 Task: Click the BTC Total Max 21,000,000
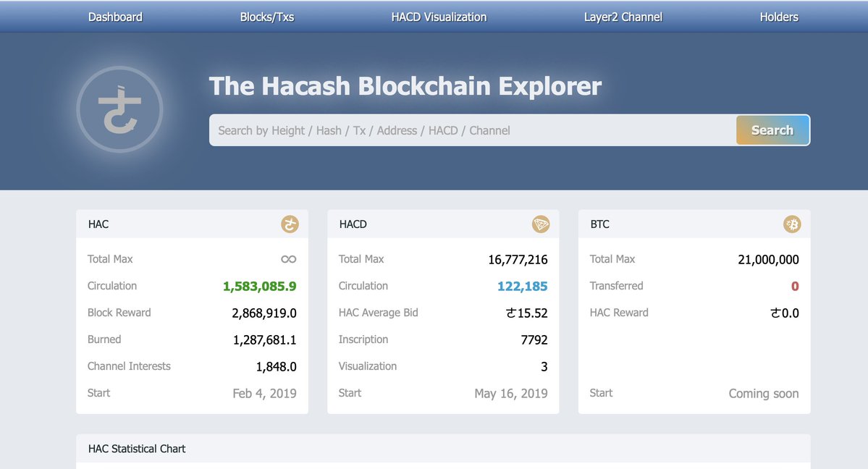click(768, 260)
